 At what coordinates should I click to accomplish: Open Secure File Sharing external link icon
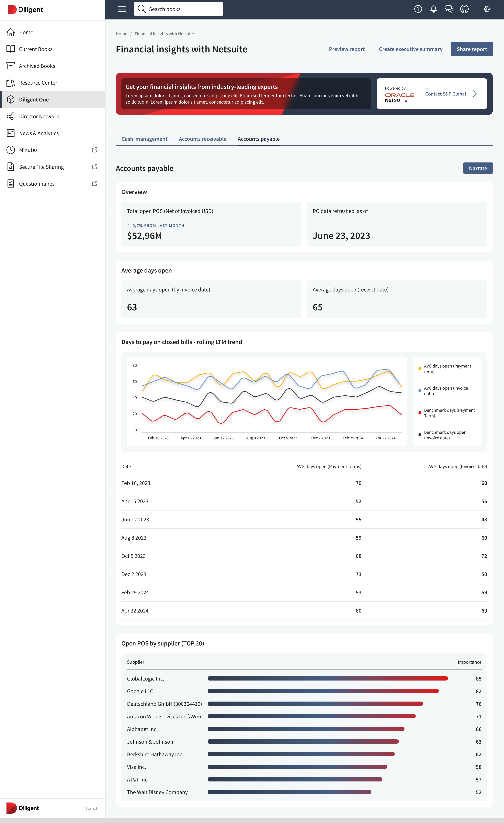pos(95,167)
